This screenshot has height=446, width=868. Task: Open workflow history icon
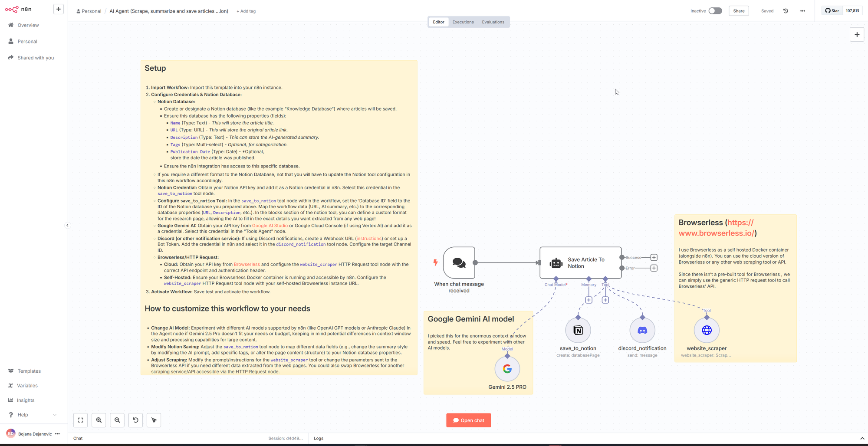(x=786, y=11)
